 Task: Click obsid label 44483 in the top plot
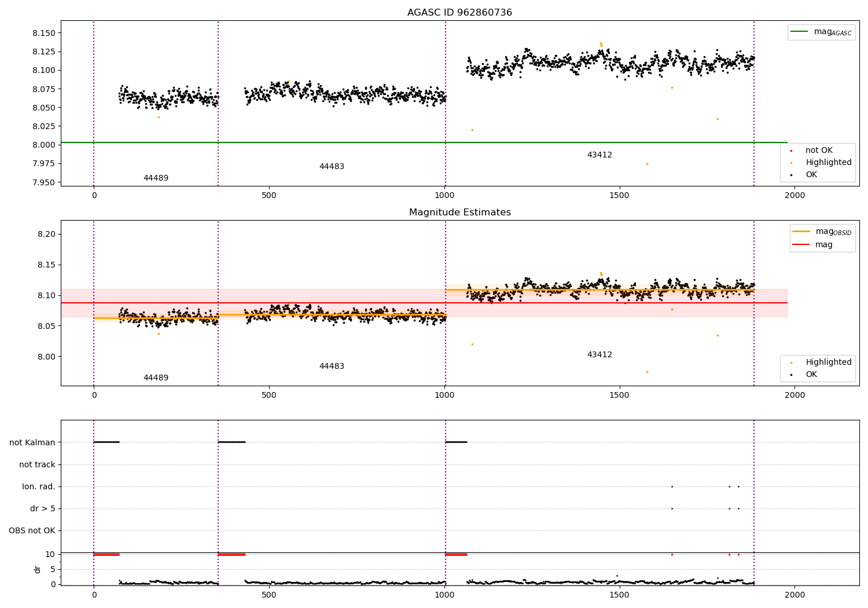click(x=332, y=166)
